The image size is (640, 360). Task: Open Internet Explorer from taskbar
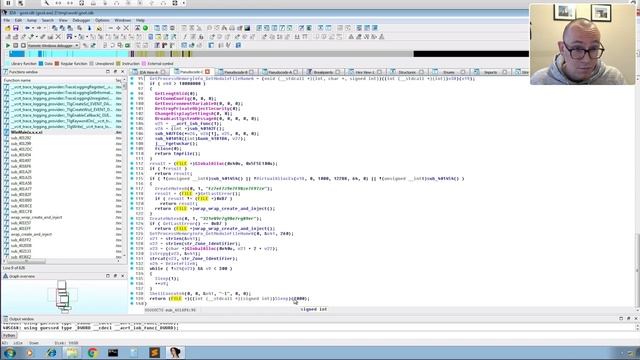pyautogui.click(x=51, y=353)
